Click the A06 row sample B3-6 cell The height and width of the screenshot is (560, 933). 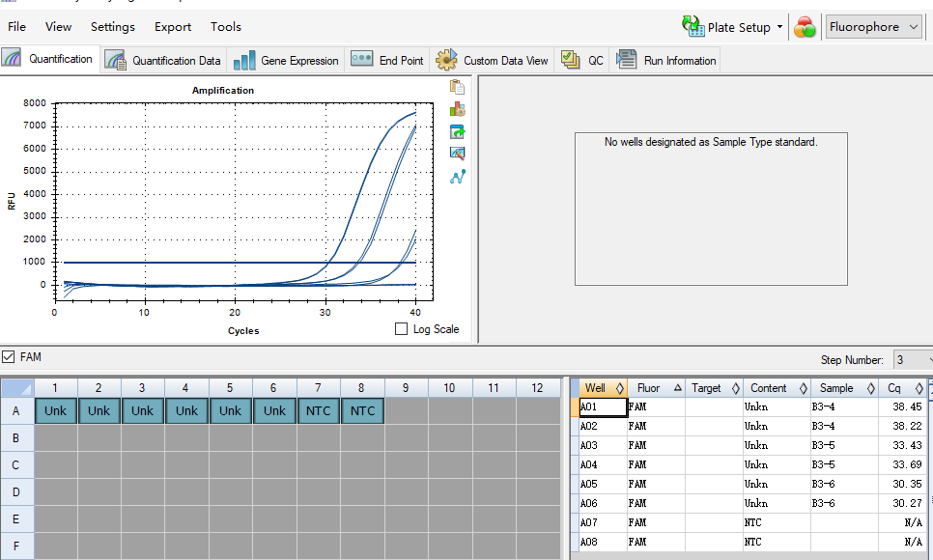844,503
